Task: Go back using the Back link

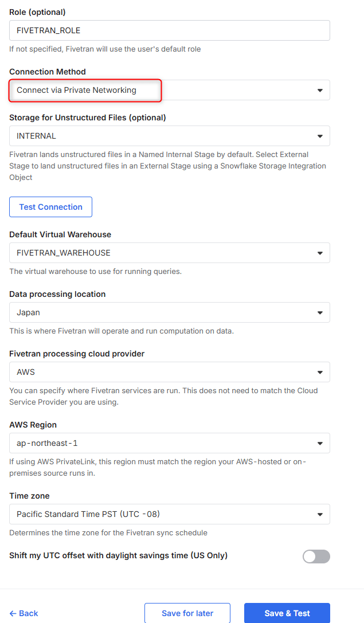Action: click(24, 613)
